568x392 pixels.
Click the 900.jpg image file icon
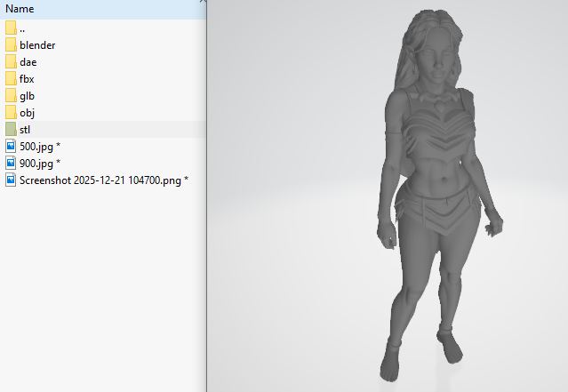pyautogui.click(x=11, y=163)
